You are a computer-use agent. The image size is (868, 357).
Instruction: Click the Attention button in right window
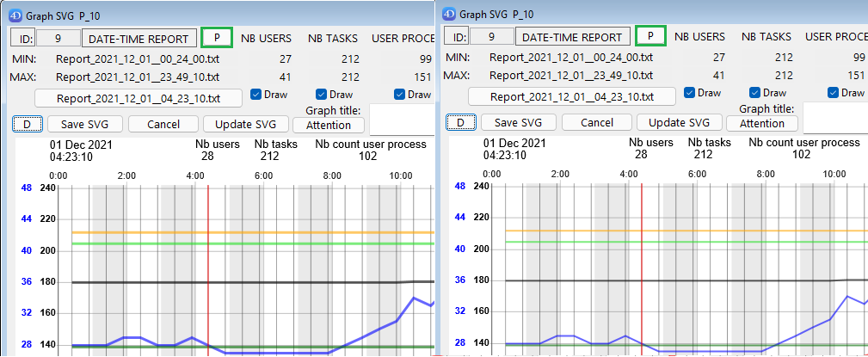(x=767, y=123)
